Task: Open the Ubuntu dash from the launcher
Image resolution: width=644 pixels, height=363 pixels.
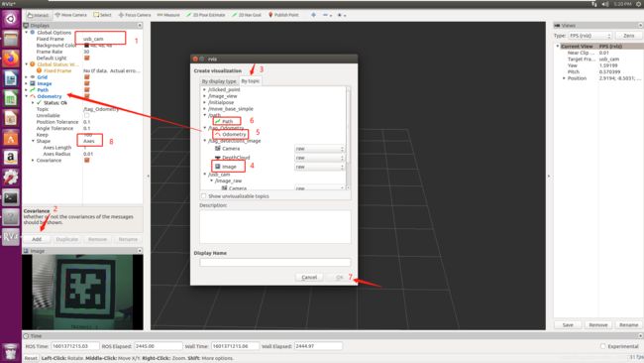Action: click(11, 19)
